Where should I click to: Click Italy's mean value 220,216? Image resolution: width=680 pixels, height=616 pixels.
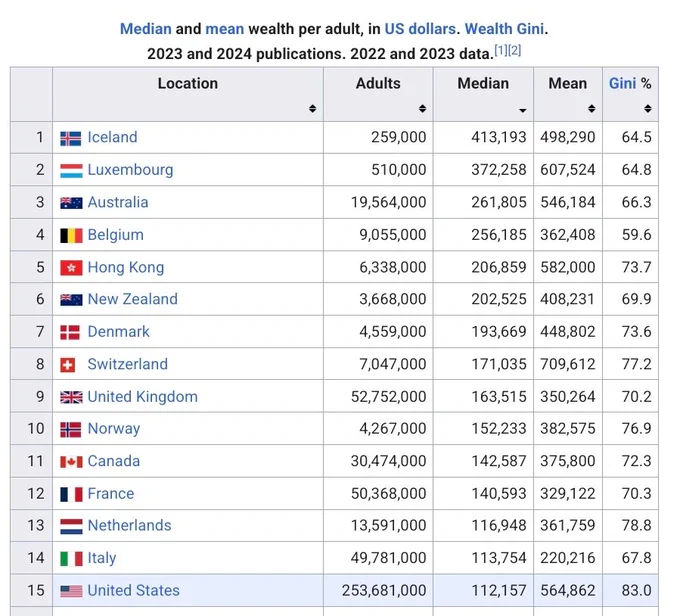(568, 558)
